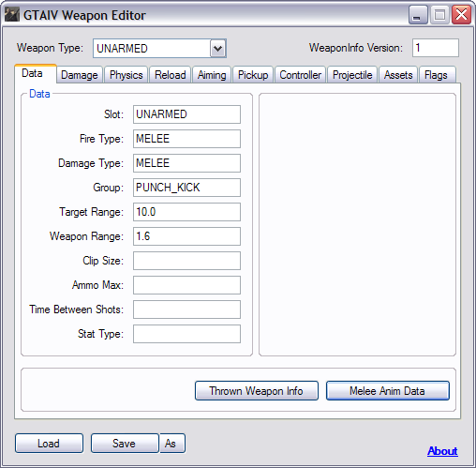Viewport: 476px width, 468px height.
Task: Click the Target Range input field
Action: pos(186,212)
